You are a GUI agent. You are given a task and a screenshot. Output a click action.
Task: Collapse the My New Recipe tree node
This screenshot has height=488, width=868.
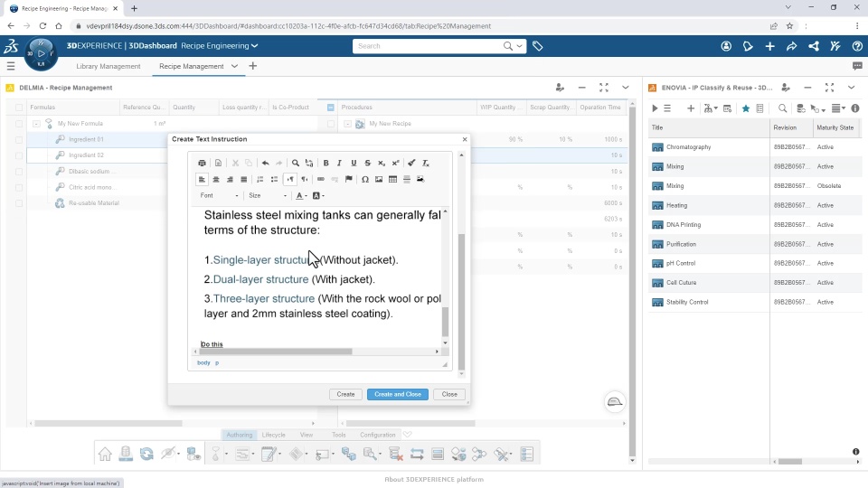click(x=347, y=124)
